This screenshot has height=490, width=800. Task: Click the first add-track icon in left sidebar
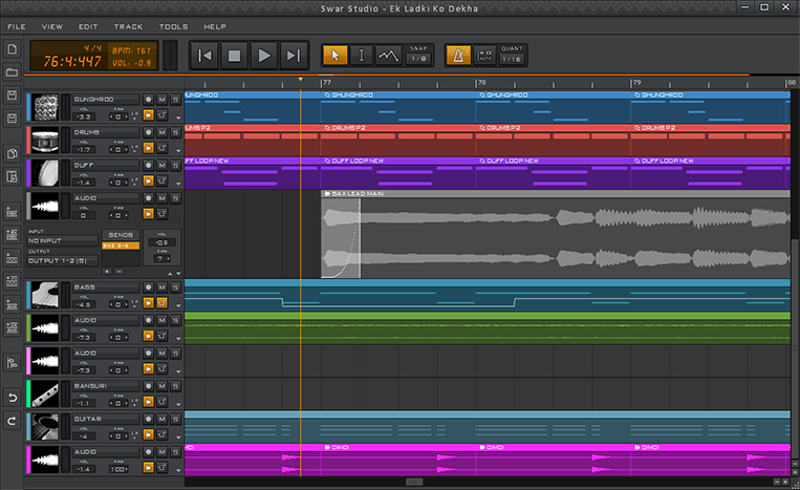click(x=12, y=211)
